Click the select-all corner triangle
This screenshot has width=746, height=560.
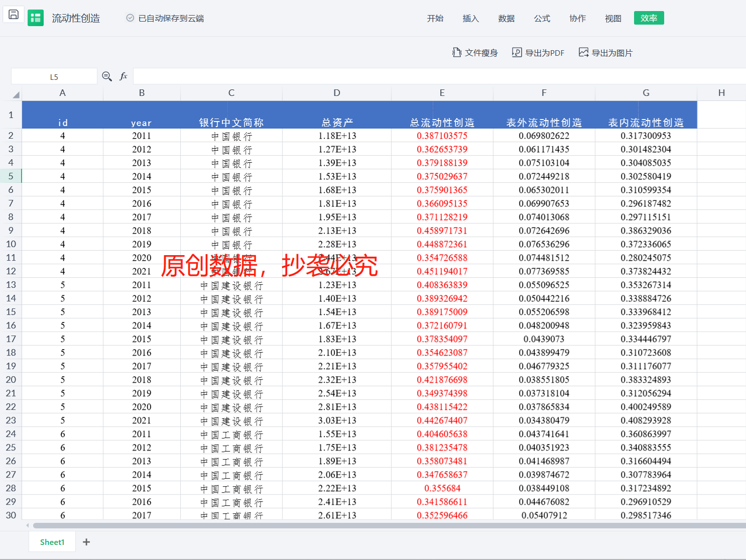tap(16, 94)
